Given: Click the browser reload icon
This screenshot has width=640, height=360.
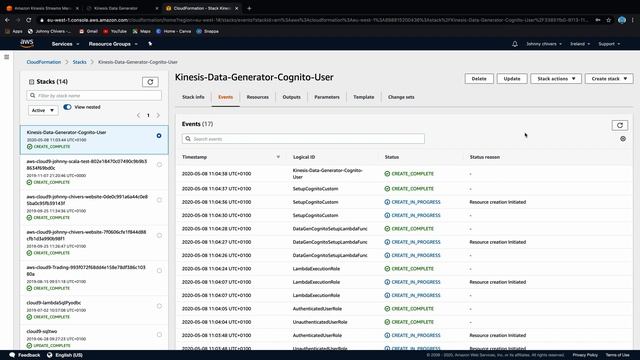Looking at the screenshot, I should (29, 20).
